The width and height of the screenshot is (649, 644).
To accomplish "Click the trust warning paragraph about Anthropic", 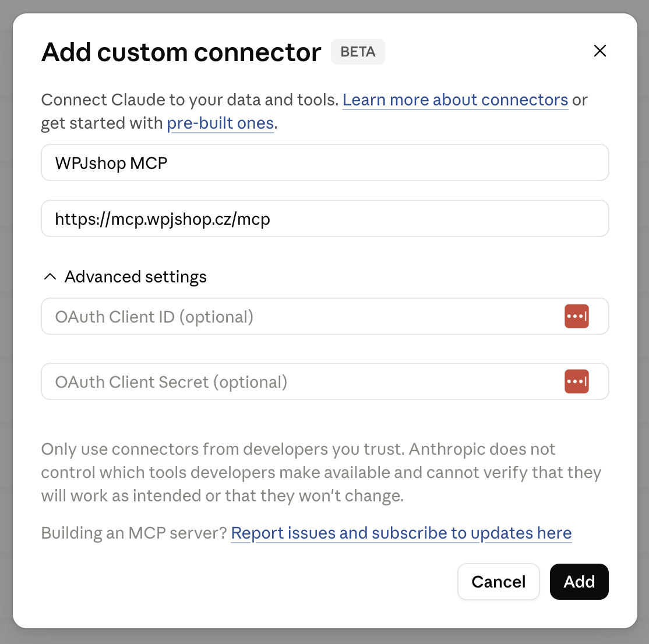I will click(x=321, y=472).
